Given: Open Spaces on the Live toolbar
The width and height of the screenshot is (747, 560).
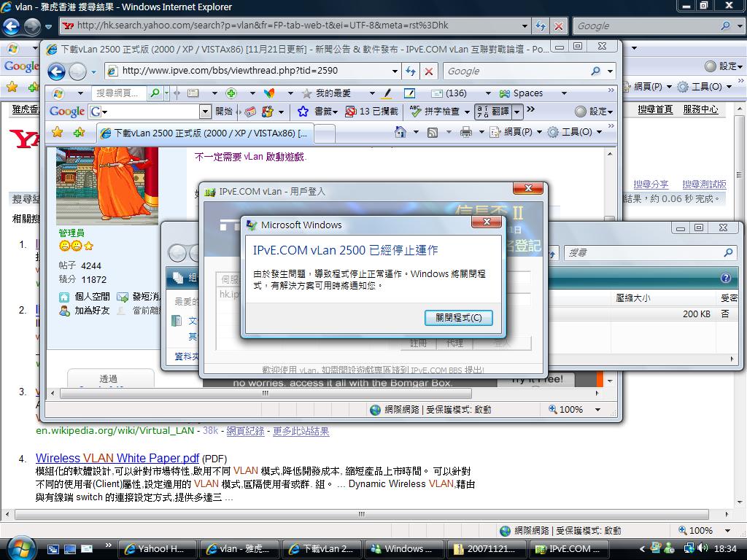Looking at the screenshot, I should (x=521, y=93).
